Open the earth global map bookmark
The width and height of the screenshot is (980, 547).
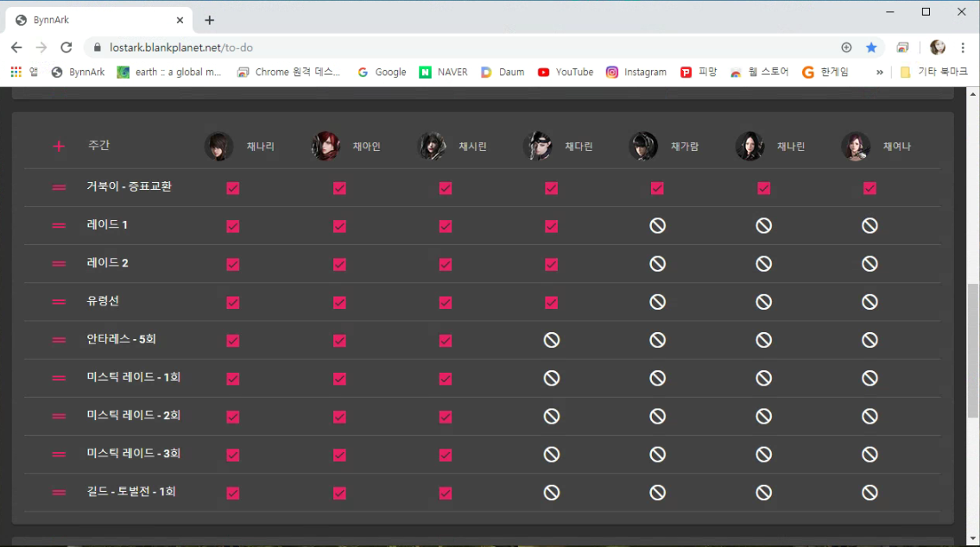click(x=169, y=72)
